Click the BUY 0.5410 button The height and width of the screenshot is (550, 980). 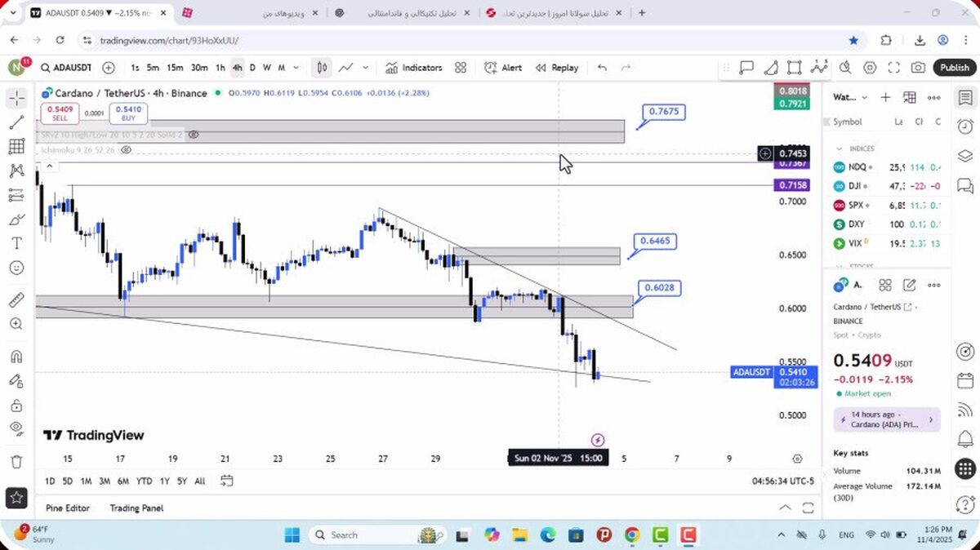[128, 113]
